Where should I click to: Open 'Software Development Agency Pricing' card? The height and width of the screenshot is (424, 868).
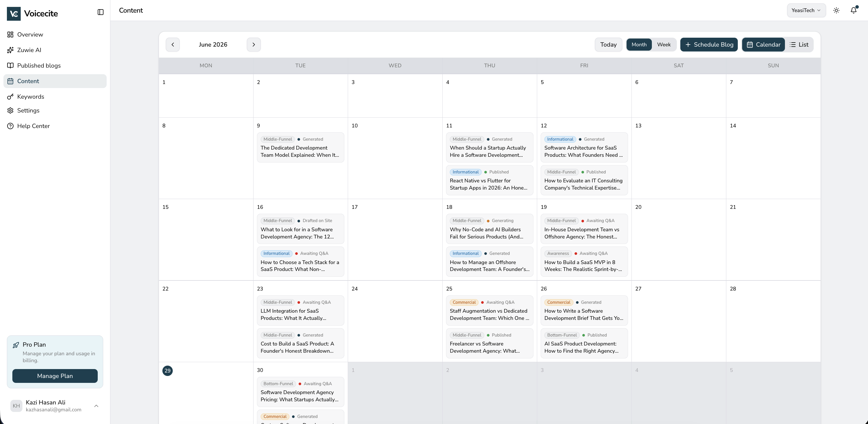300,391
